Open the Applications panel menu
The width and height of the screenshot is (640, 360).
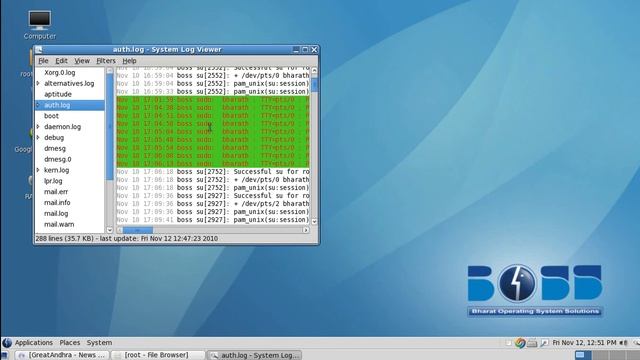[x=34, y=342]
